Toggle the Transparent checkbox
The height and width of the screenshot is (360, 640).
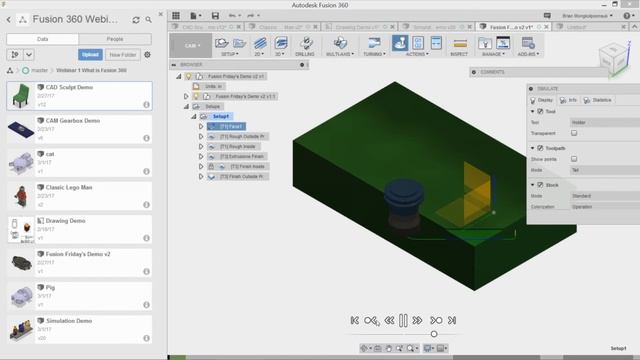click(x=574, y=133)
